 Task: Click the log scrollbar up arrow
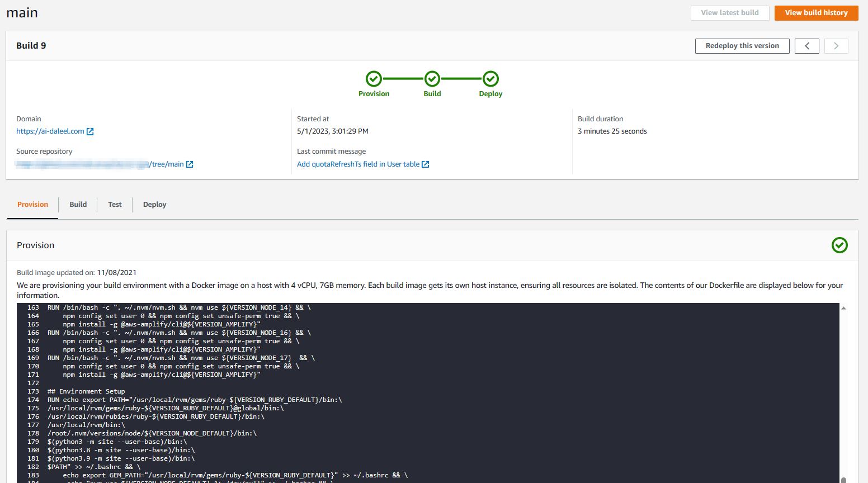(843, 308)
